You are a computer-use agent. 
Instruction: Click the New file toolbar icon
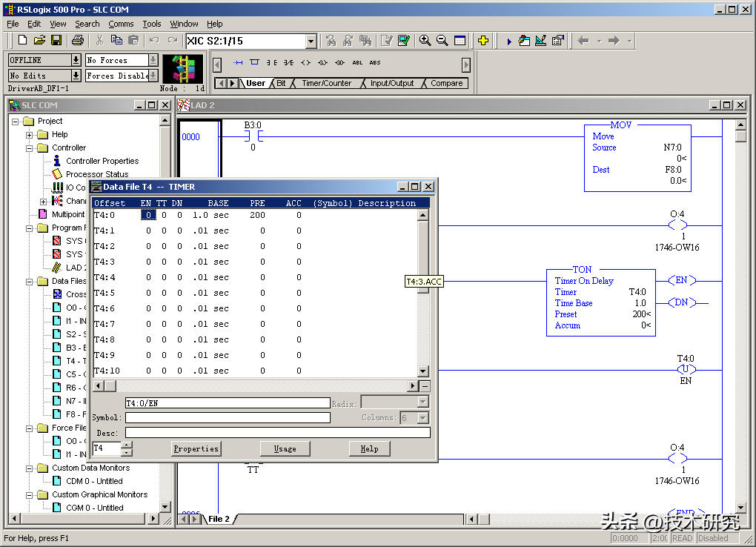pos(22,41)
